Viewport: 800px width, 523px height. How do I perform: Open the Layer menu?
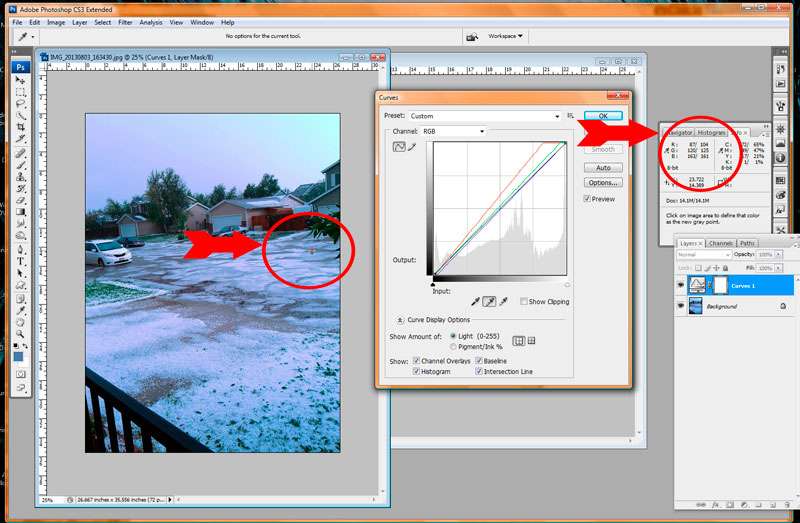pyautogui.click(x=80, y=22)
